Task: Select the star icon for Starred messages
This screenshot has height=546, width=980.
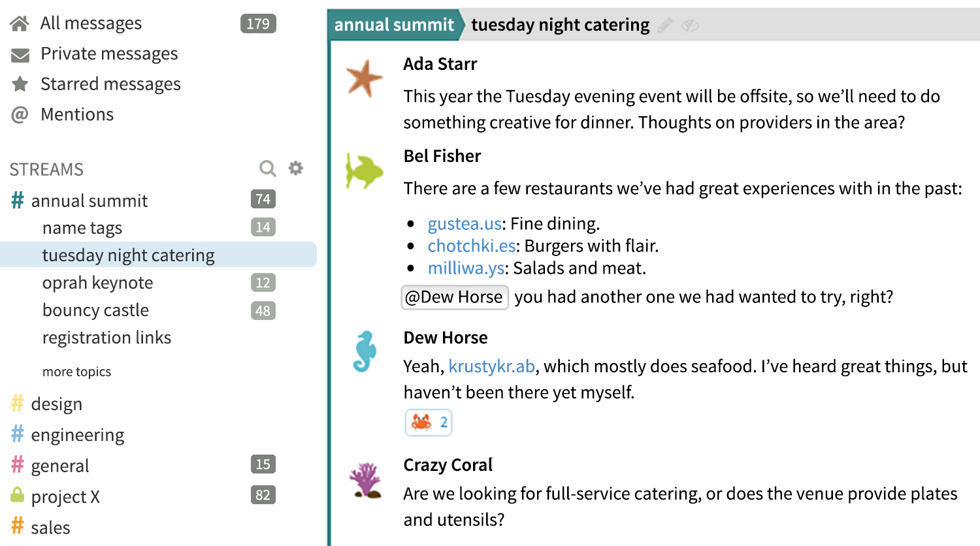Action: (x=21, y=84)
